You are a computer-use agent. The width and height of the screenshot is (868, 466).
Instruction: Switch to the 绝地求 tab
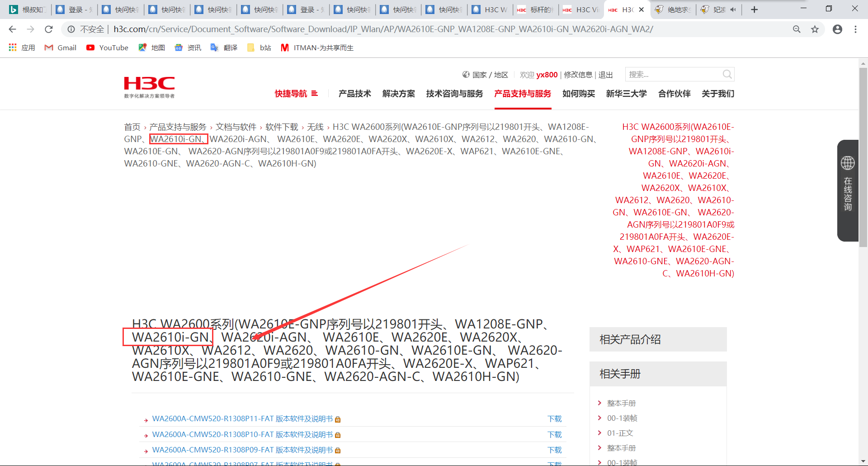(x=673, y=10)
